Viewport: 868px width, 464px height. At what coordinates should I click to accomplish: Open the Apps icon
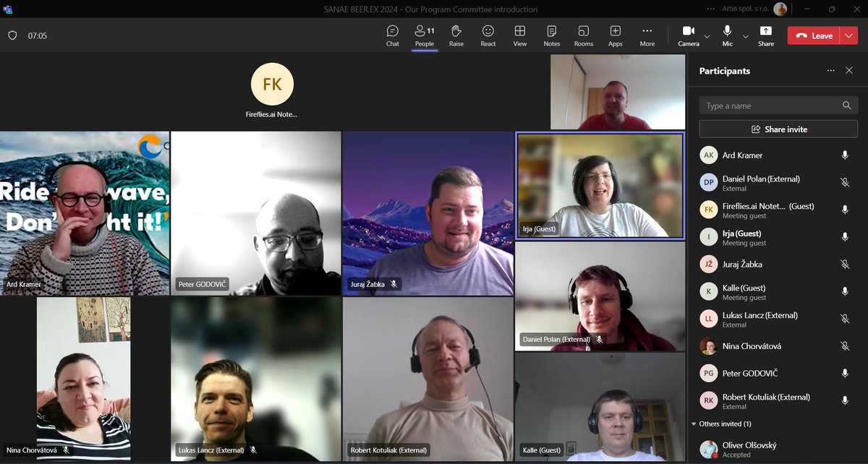(615, 35)
